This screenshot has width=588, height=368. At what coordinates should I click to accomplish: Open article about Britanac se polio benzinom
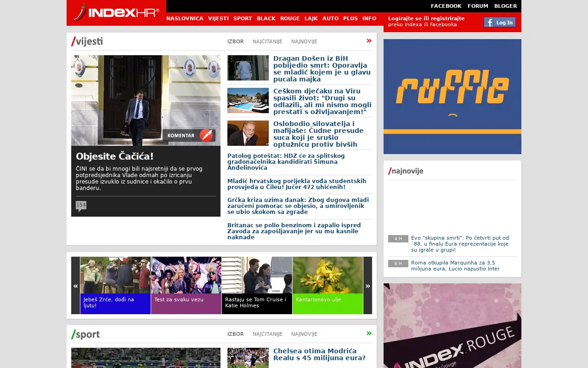pos(294,231)
